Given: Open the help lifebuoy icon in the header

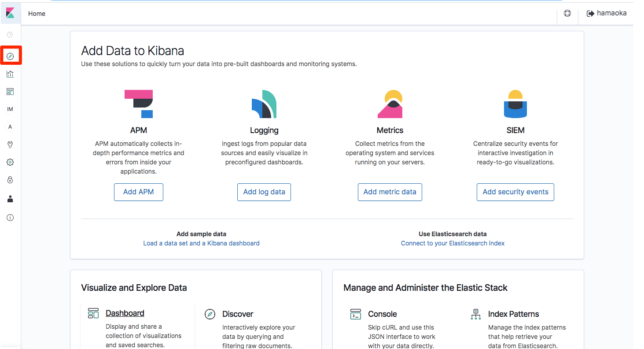Looking at the screenshot, I should click(567, 14).
